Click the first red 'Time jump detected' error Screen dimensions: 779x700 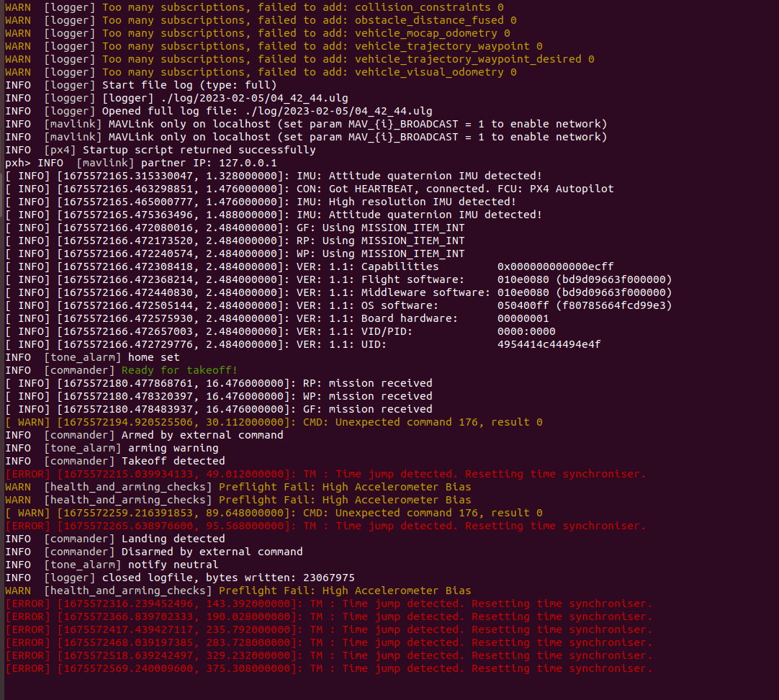325,473
